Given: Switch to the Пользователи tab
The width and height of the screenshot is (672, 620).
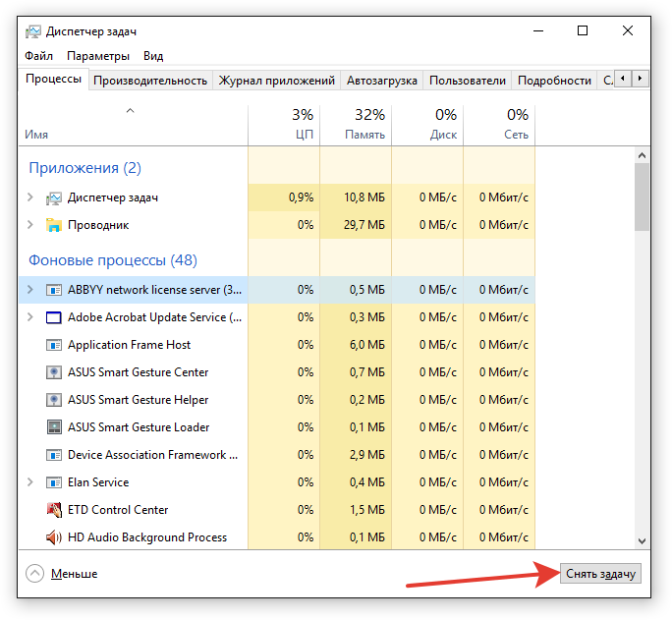Looking at the screenshot, I should point(468,81).
